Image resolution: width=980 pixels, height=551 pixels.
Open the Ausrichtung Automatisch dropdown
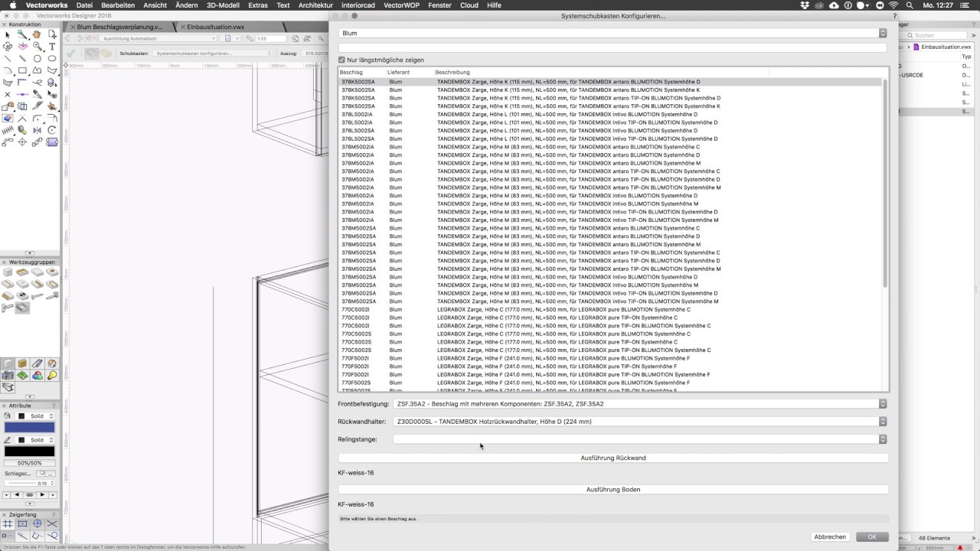(157, 38)
